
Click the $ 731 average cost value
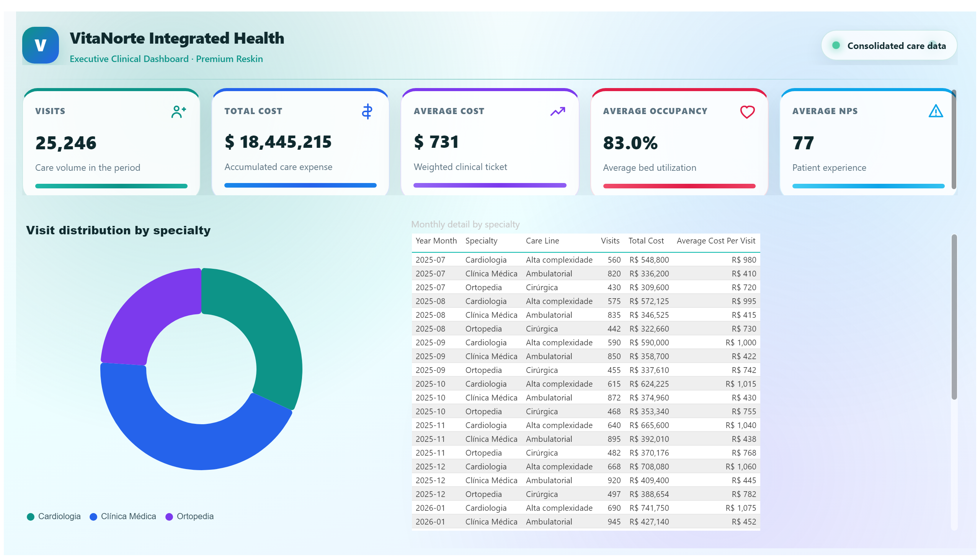[436, 142]
